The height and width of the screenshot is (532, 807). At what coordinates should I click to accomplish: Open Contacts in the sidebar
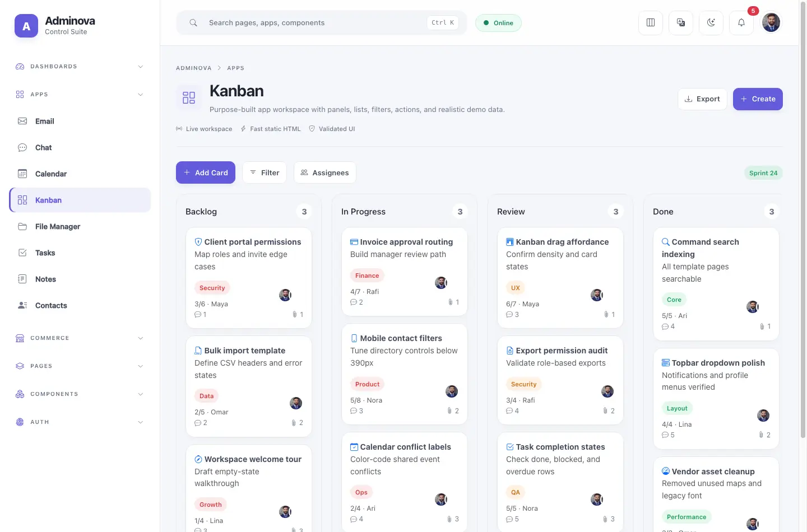coord(80,305)
